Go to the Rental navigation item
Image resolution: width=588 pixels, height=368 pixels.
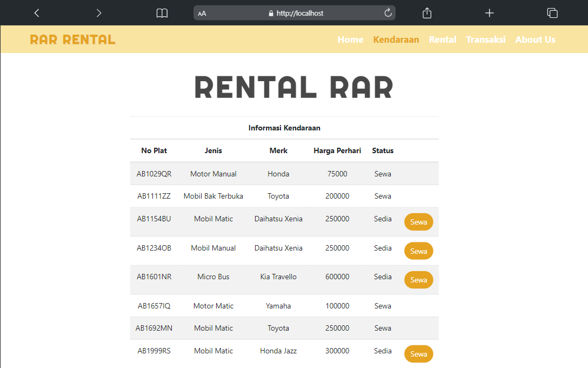[x=443, y=40]
